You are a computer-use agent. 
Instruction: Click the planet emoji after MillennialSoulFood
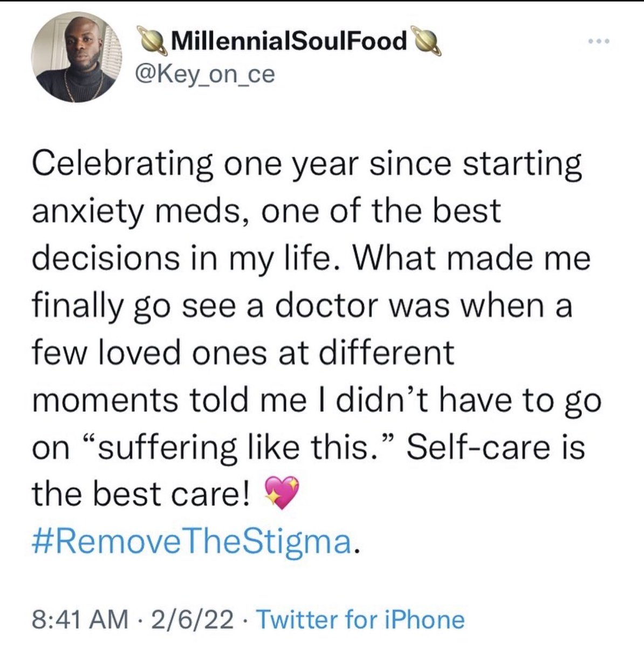click(x=427, y=41)
